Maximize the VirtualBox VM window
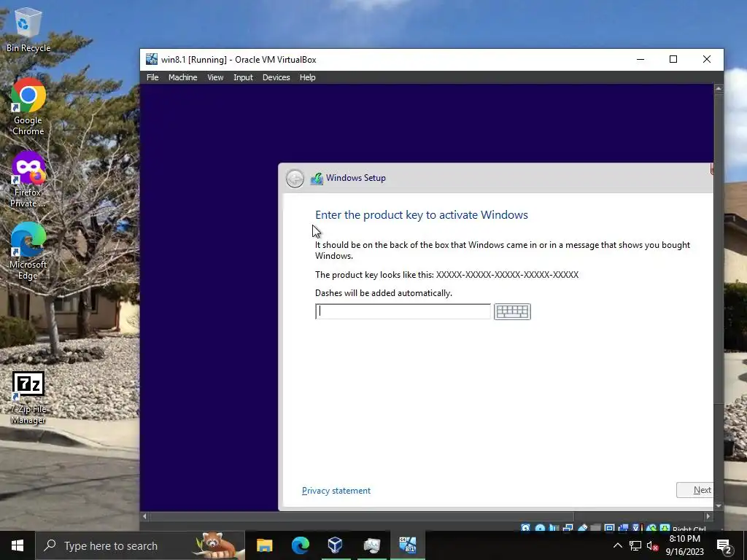 (673, 60)
